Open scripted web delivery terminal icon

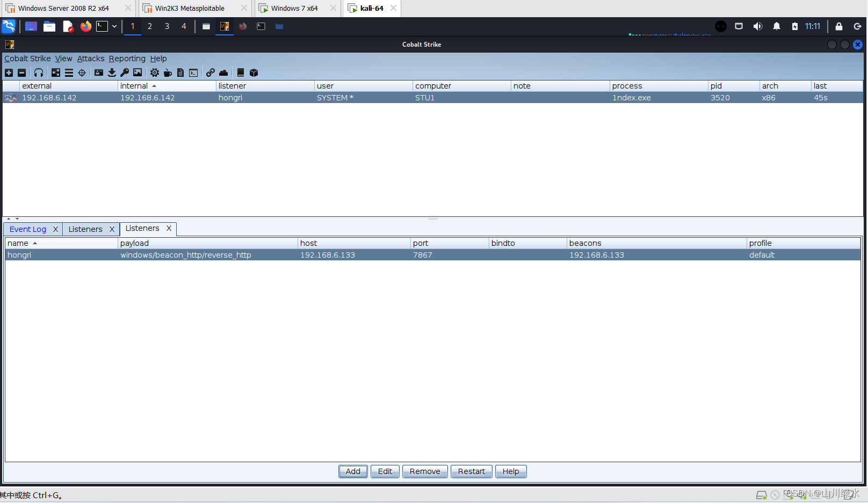tap(193, 73)
